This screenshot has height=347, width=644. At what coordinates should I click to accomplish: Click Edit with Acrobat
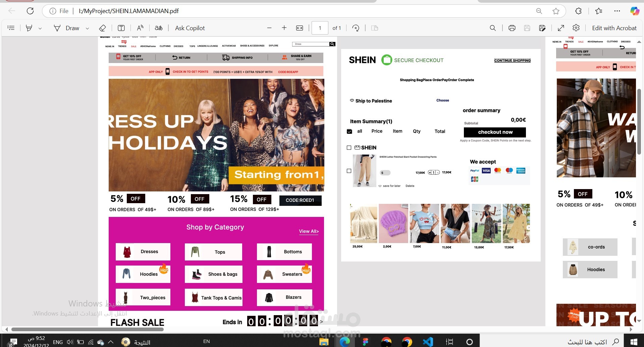[614, 28]
